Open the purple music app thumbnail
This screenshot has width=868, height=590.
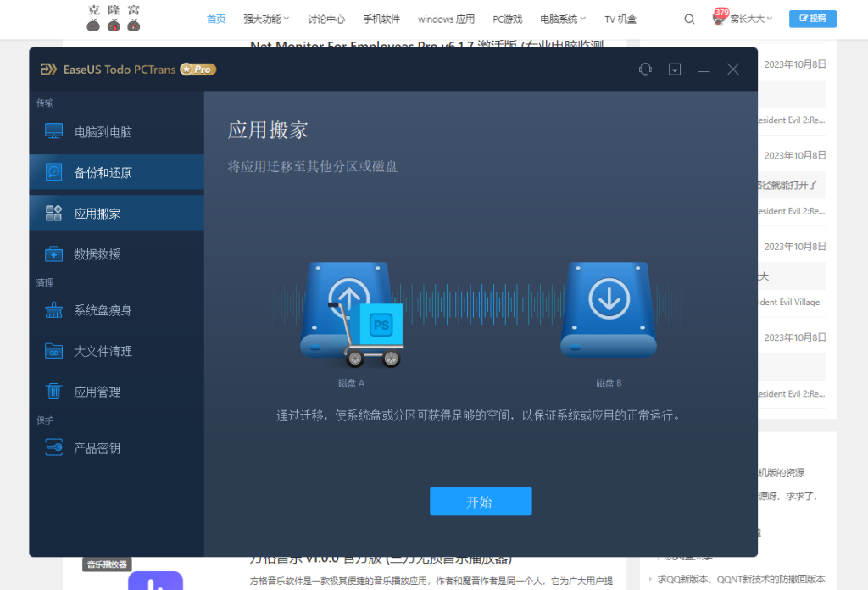coord(156,580)
